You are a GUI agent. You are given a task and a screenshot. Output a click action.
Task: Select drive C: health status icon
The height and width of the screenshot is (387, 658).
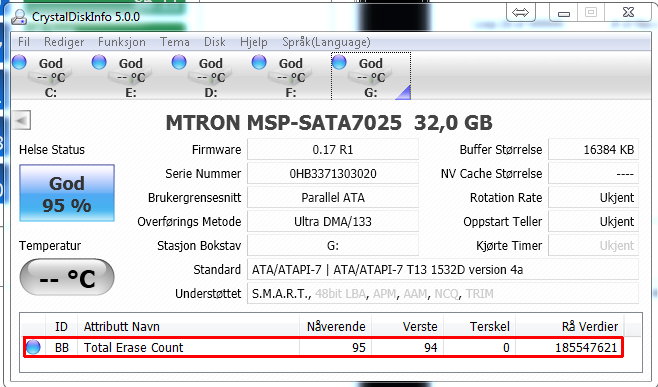tap(19, 62)
